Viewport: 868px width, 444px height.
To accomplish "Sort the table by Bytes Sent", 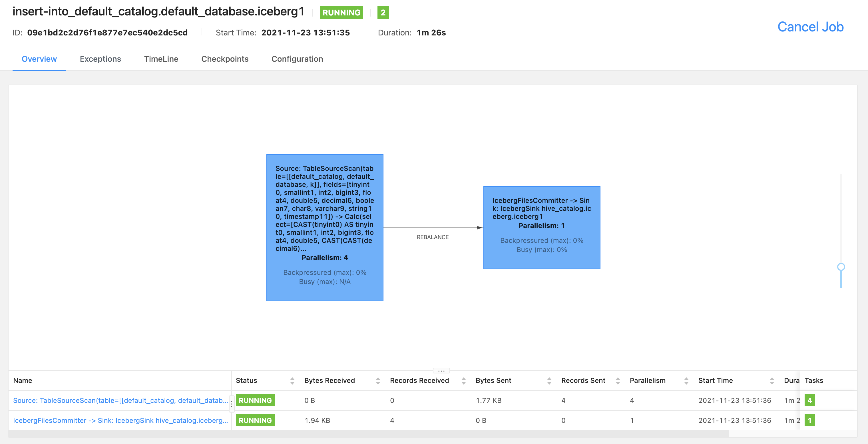I will pos(550,380).
